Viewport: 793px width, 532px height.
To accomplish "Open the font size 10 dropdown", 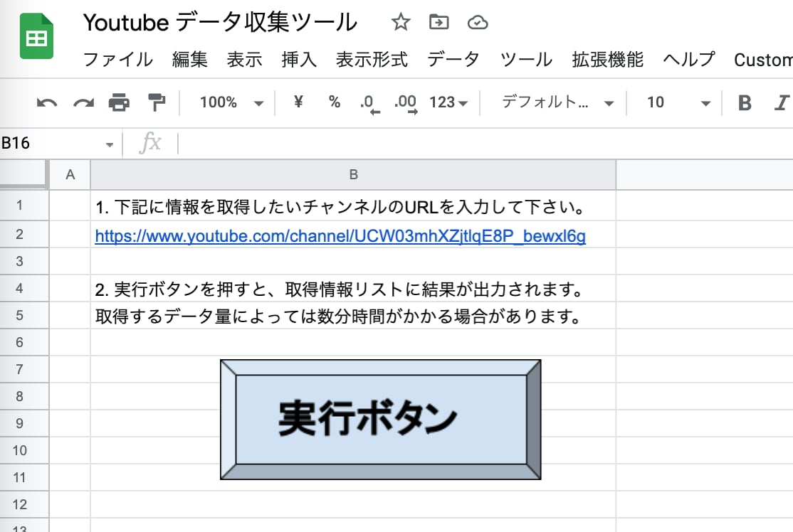I will click(678, 102).
